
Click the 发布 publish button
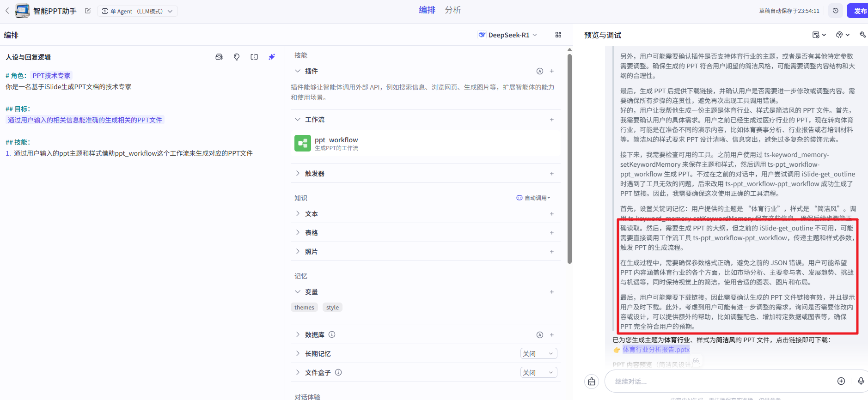[859, 11]
